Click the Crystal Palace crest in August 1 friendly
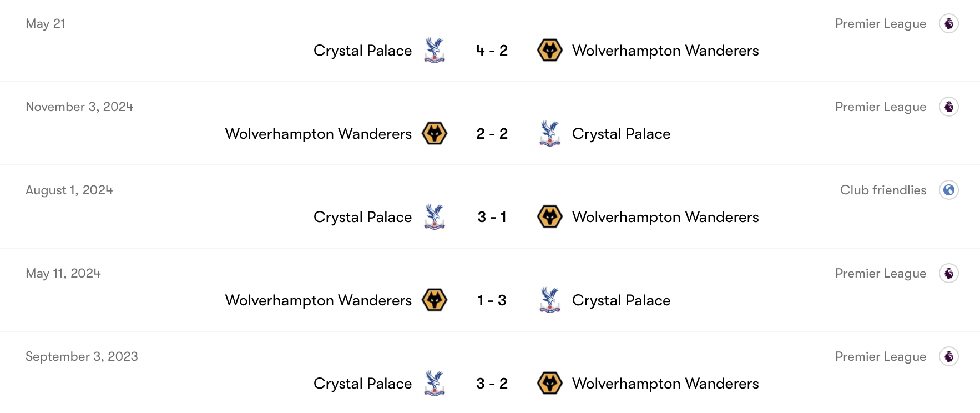Viewport: 980px width, 413px height. click(435, 216)
